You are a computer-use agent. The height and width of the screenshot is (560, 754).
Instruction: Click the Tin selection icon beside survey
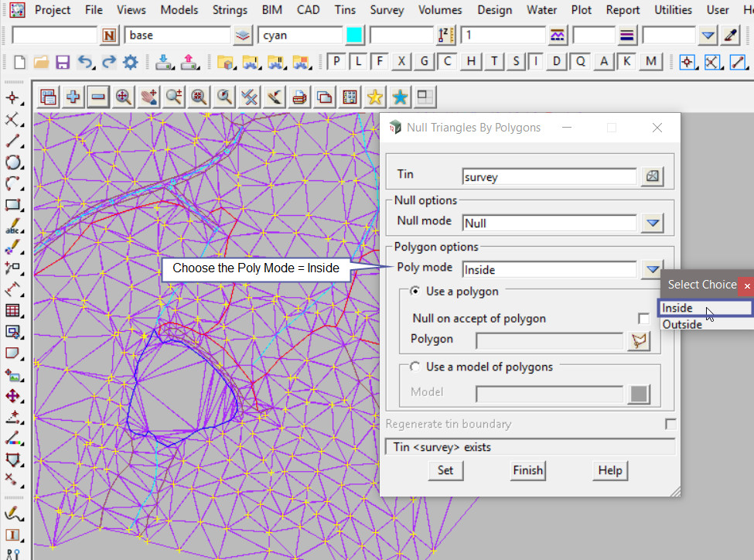point(653,176)
